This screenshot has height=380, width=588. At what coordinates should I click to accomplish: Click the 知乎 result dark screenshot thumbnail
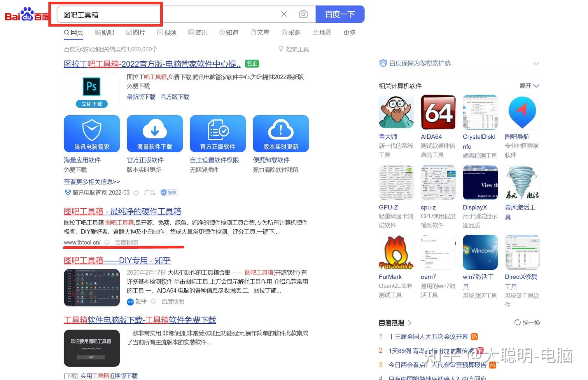click(92, 287)
